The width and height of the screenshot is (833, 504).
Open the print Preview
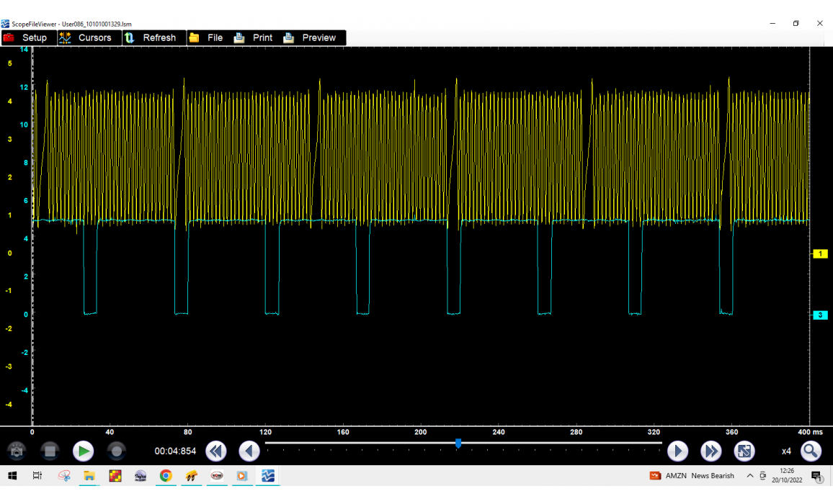point(311,37)
